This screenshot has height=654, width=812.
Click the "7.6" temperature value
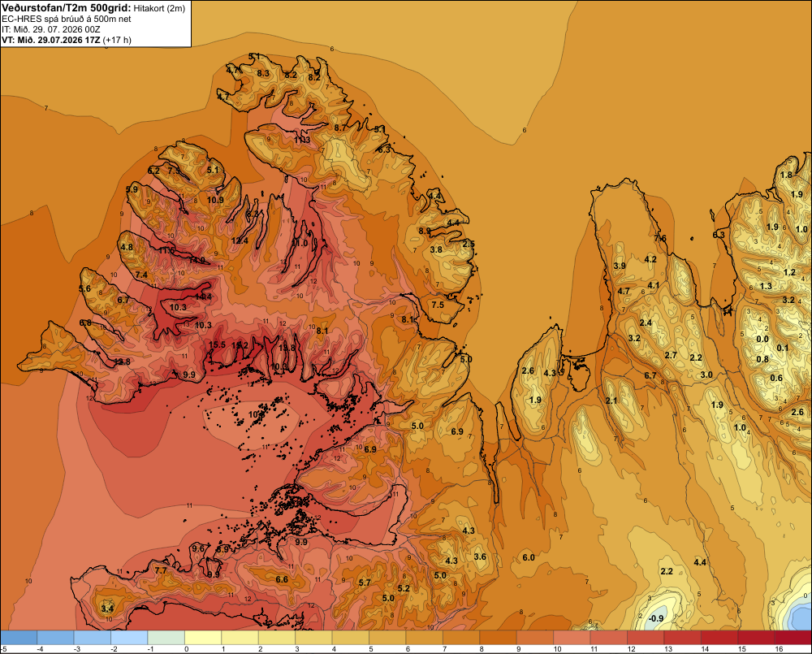click(660, 238)
